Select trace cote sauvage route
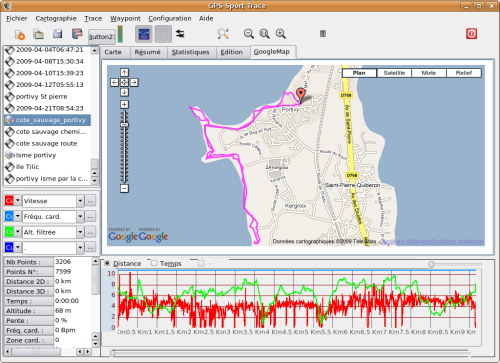Image resolution: width=500 pixels, height=363 pixels. 47,144
